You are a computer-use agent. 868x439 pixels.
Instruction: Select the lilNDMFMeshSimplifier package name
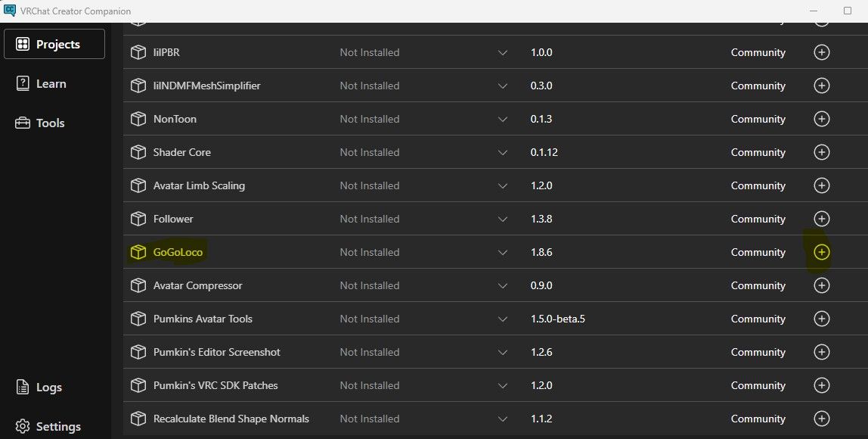206,86
